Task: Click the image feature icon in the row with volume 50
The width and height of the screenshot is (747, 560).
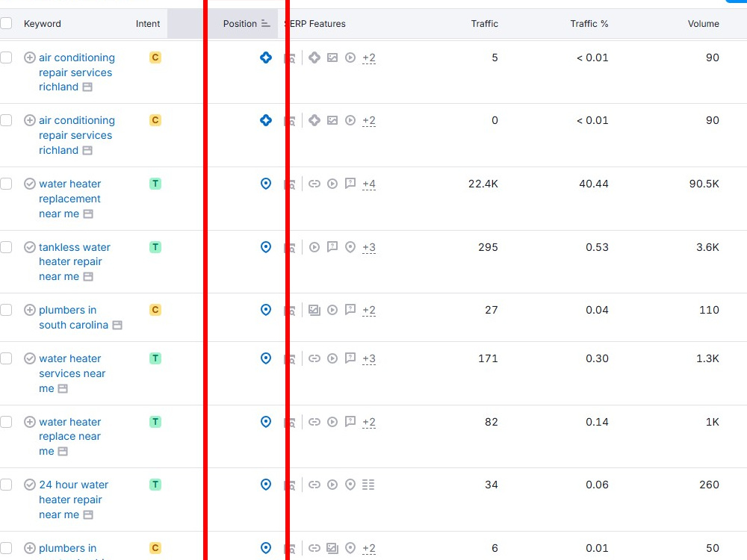Action: pyautogui.click(x=332, y=547)
